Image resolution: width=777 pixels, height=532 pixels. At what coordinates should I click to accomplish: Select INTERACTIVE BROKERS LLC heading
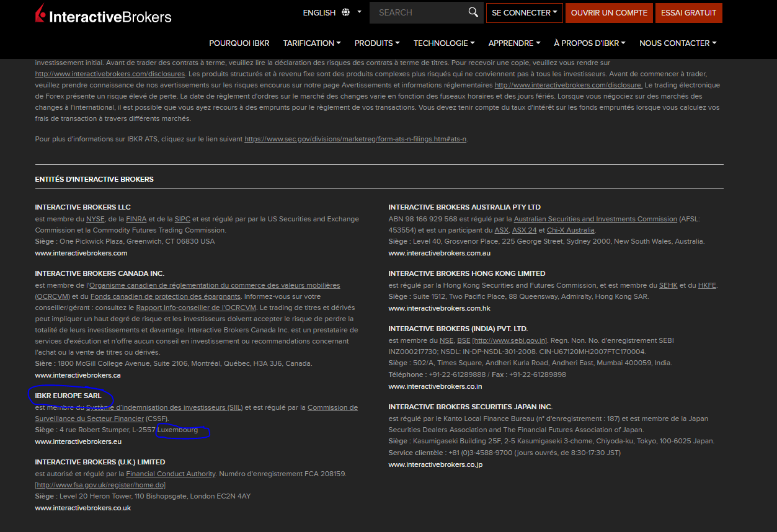tap(83, 207)
